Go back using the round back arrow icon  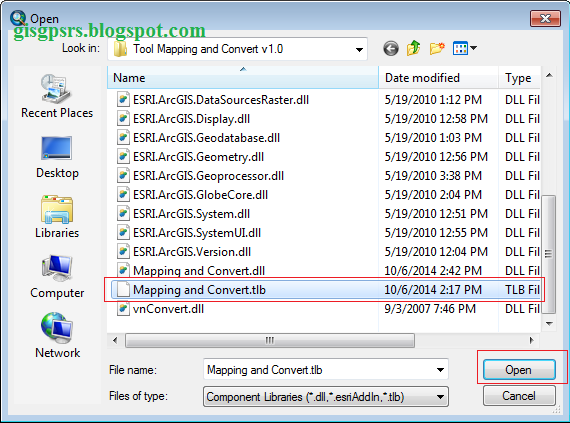coord(391,48)
